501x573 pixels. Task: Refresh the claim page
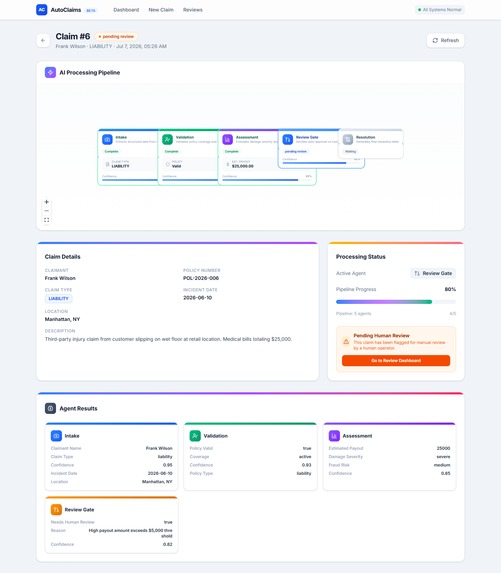[x=445, y=41]
